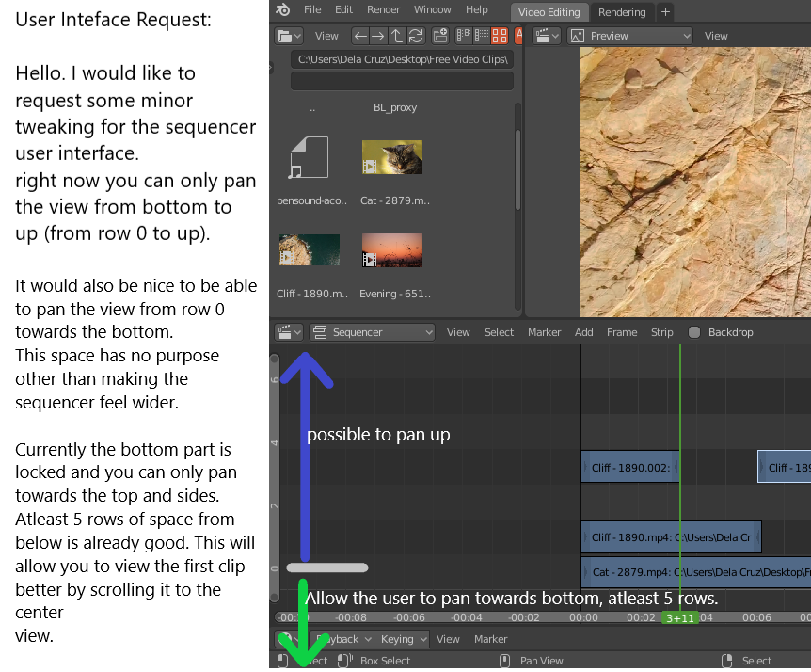Open the sequencer Marker menu
The height and width of the screenshot is (672, 811).
(544, 332)
